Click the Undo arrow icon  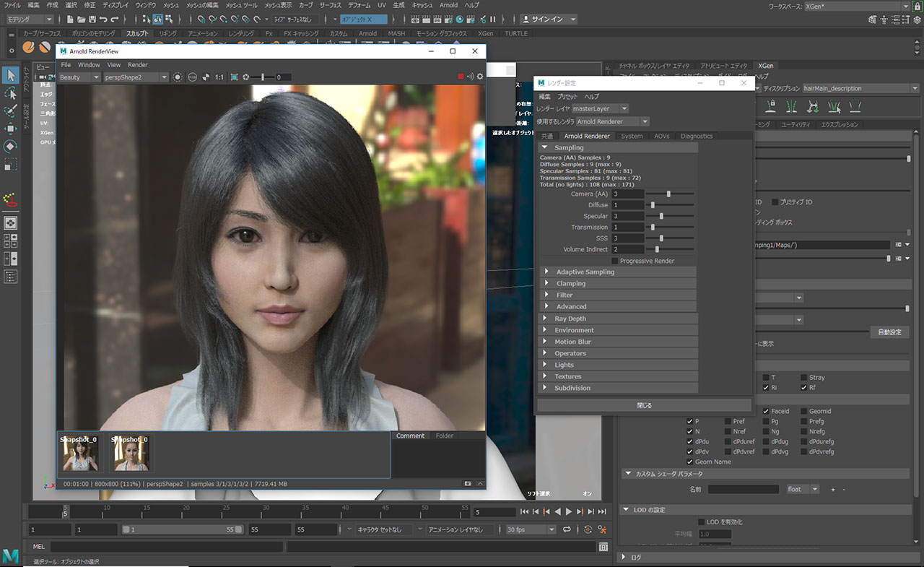104,19
